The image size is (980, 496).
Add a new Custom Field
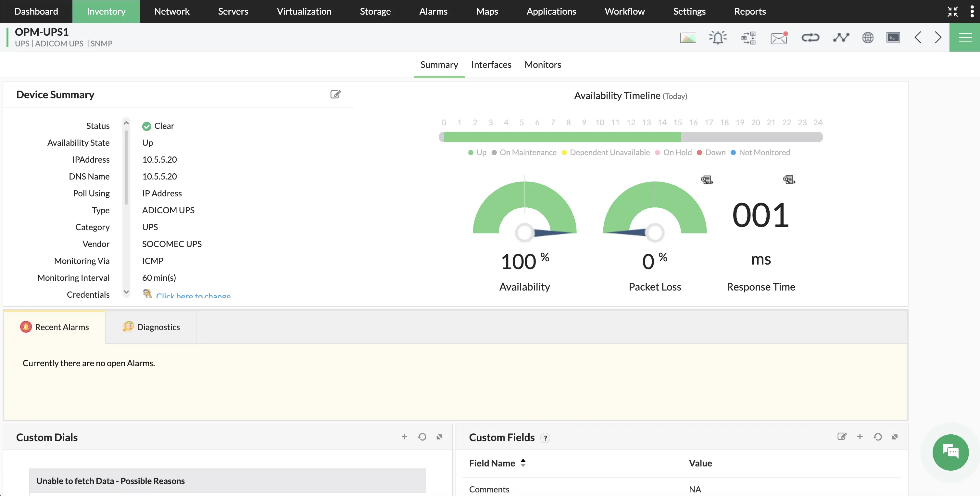[860, 437]
